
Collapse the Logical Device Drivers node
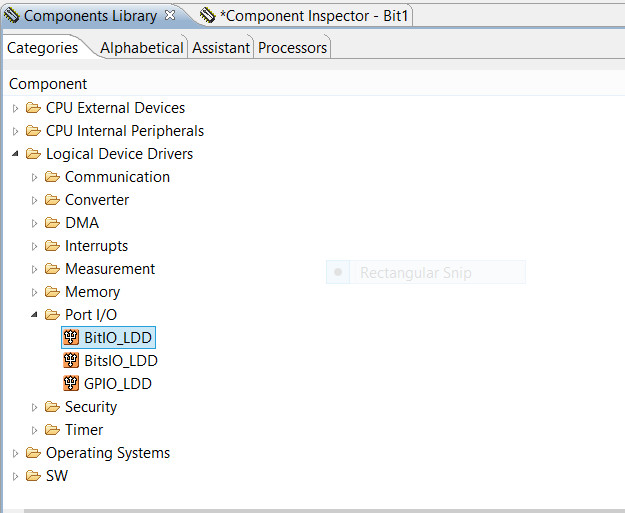[x=15, y=154]
